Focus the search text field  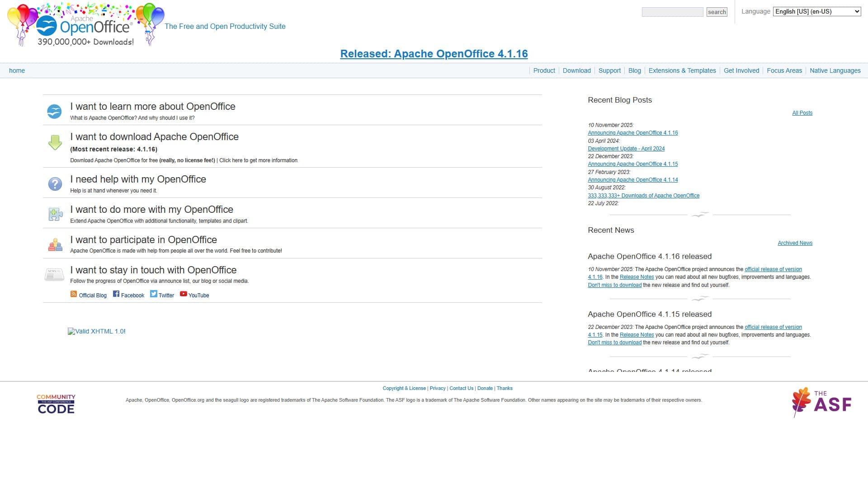tap(672, 12)
